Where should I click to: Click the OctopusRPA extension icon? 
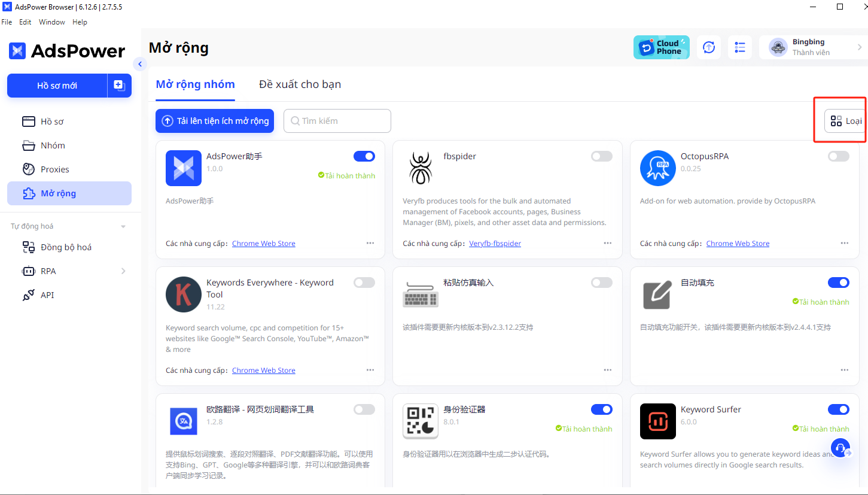pos(658,168)
